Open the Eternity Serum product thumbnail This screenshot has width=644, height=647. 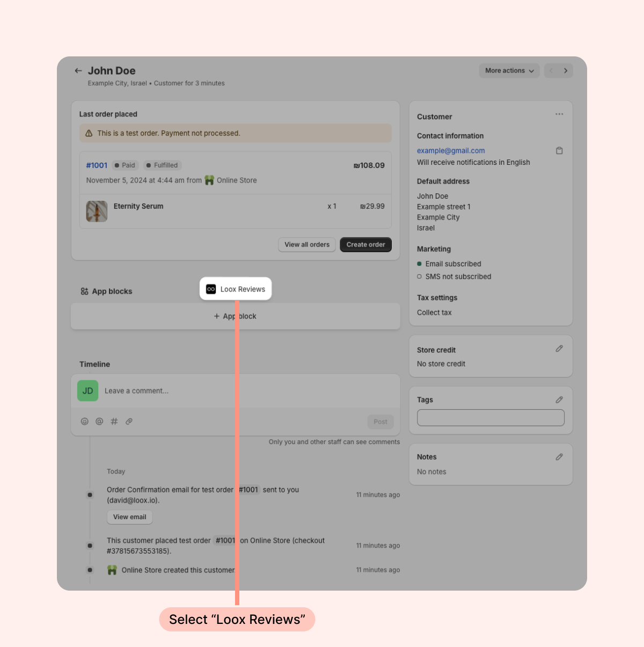tap(97, 212)
